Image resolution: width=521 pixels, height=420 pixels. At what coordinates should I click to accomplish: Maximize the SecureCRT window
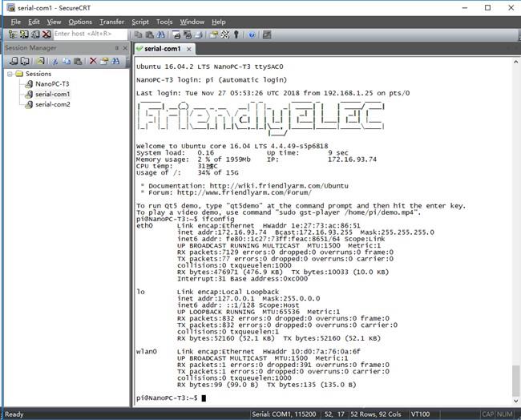pos(487,8)
